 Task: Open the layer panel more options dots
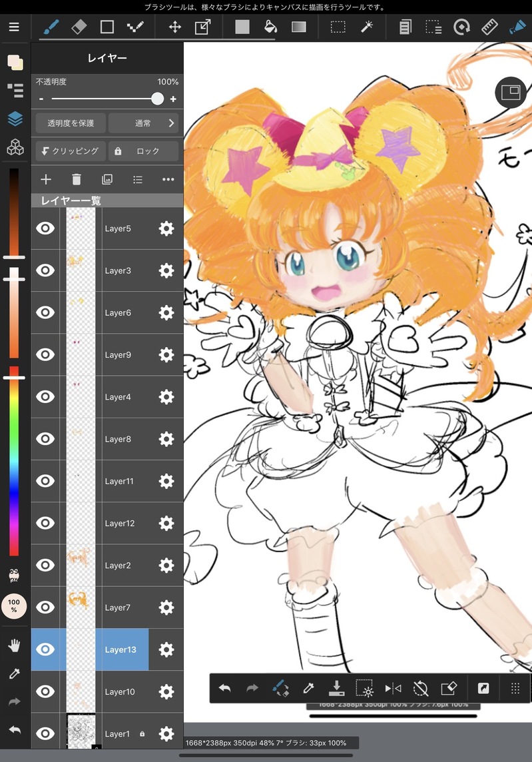tap(168, 179)
